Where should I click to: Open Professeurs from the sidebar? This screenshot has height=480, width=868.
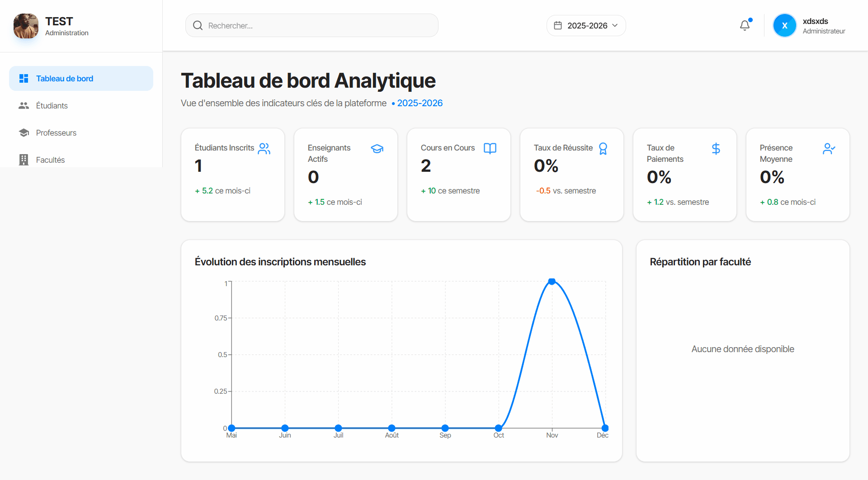pos(56,133)
